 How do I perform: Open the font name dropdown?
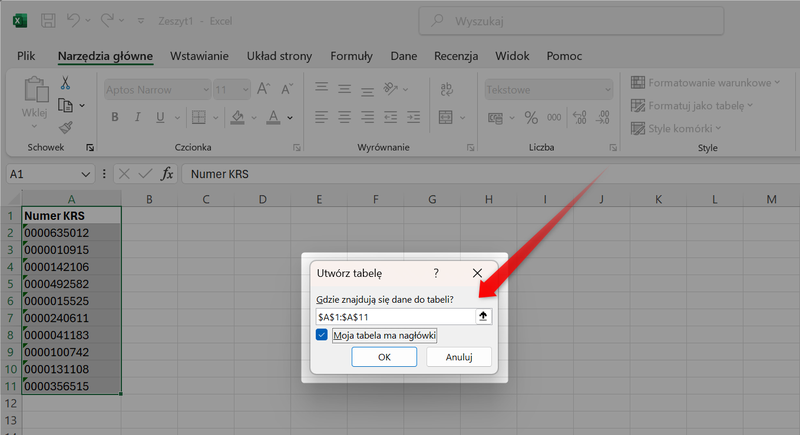[206, 90]
